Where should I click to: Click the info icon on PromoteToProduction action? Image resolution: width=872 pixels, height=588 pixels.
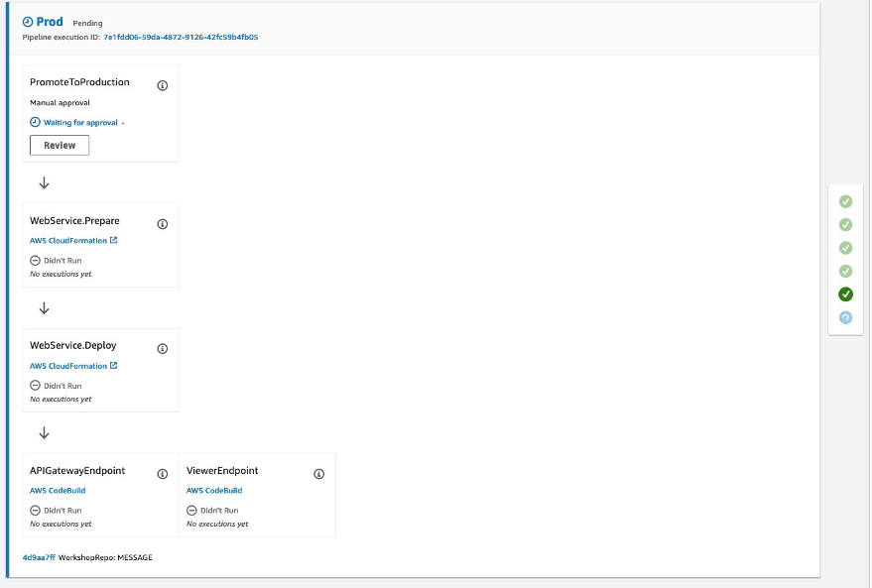coord(162,84)
